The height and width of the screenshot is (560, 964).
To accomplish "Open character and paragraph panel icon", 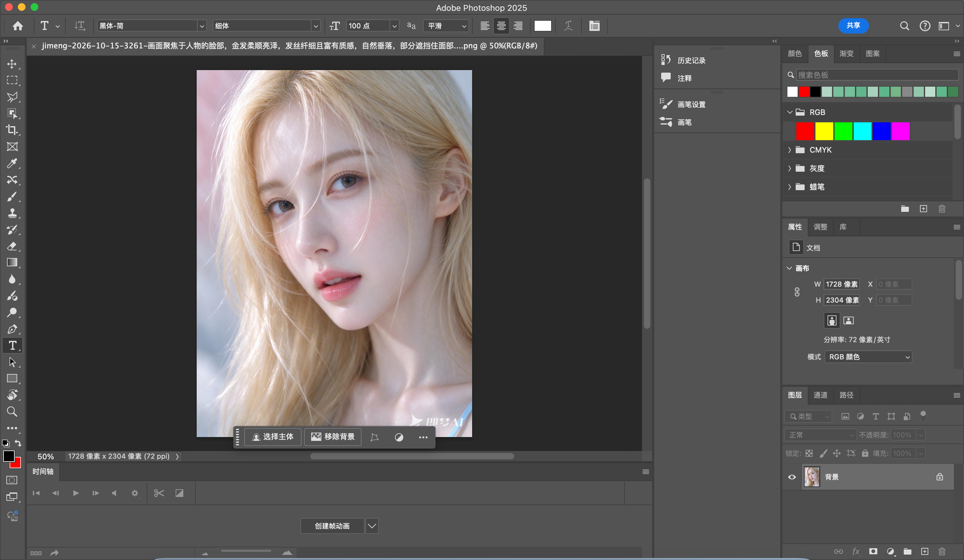I will click(x=594, y=25).
